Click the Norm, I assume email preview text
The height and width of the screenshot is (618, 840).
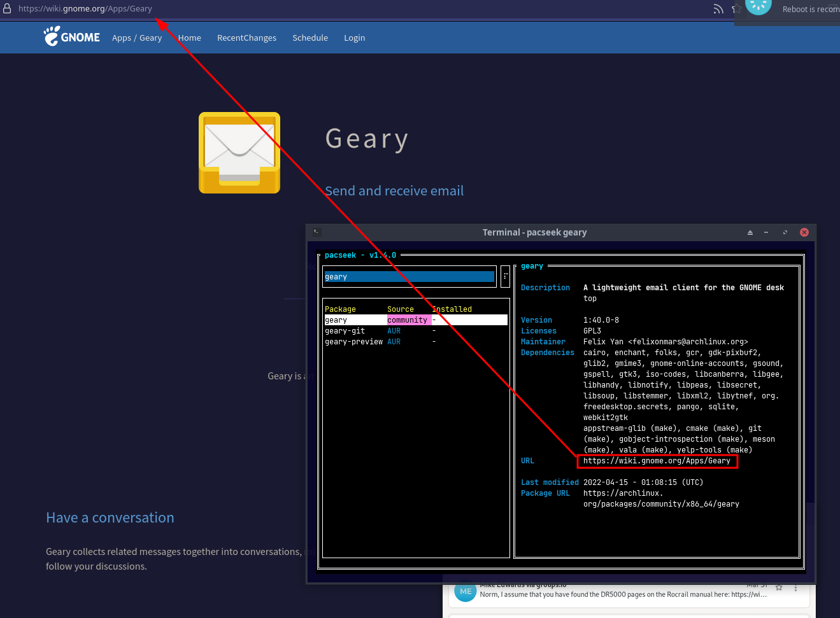[623, 594]
